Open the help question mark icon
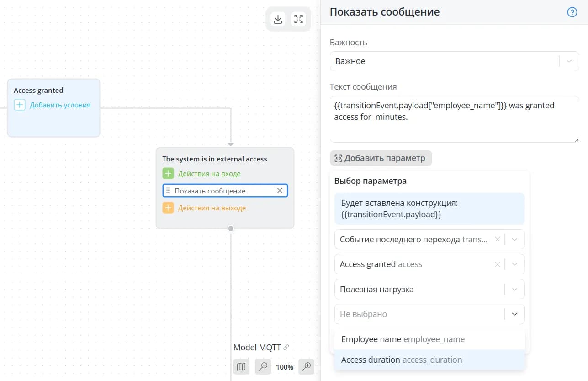The image size is (588, 381). (x=572, y=12)
